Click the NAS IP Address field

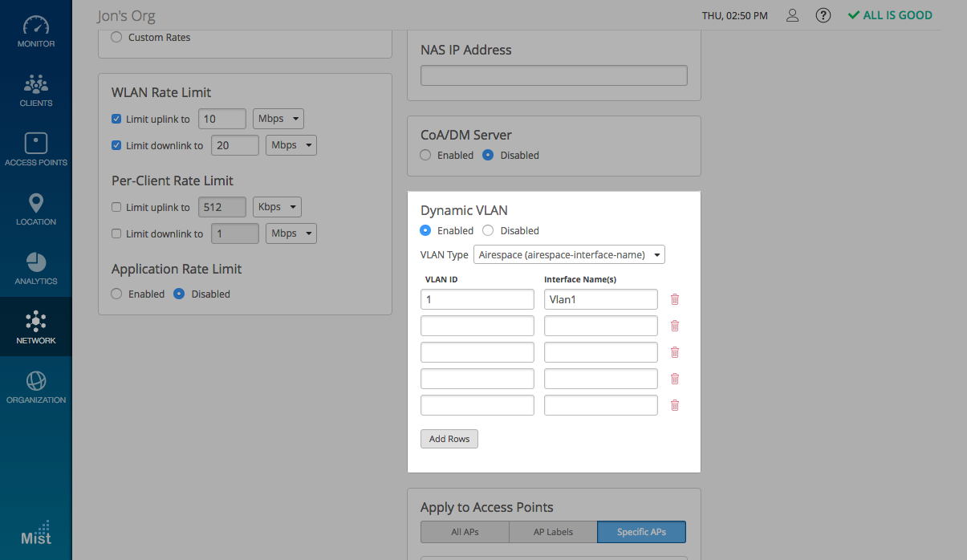(x=554, y=75)
